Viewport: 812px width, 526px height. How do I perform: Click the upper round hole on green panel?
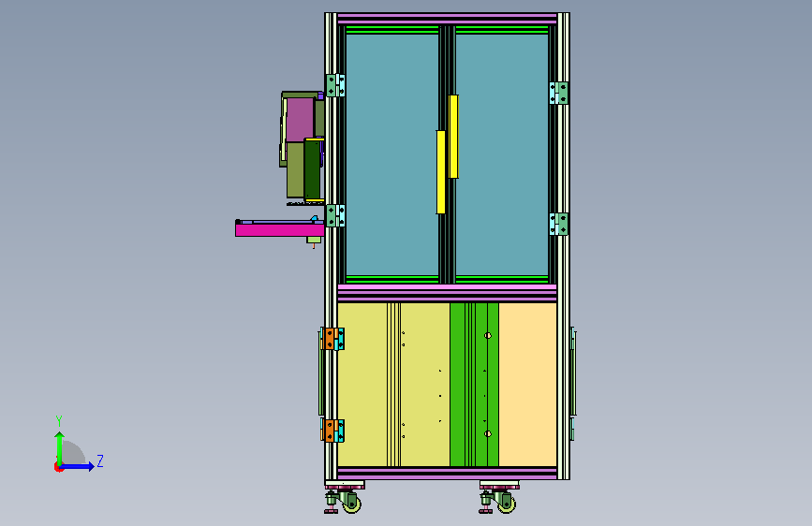click(x=488, y=335)
